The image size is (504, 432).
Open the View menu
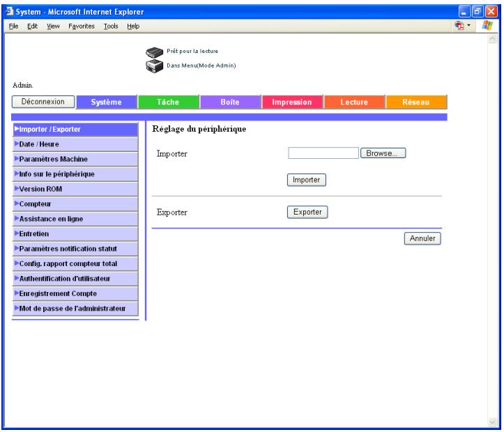click(53, 26)
